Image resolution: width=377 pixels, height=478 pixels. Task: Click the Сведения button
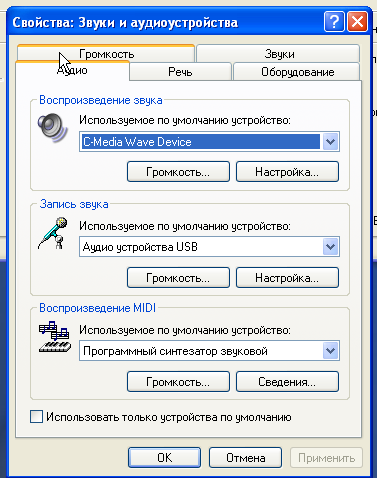point(287,382)
